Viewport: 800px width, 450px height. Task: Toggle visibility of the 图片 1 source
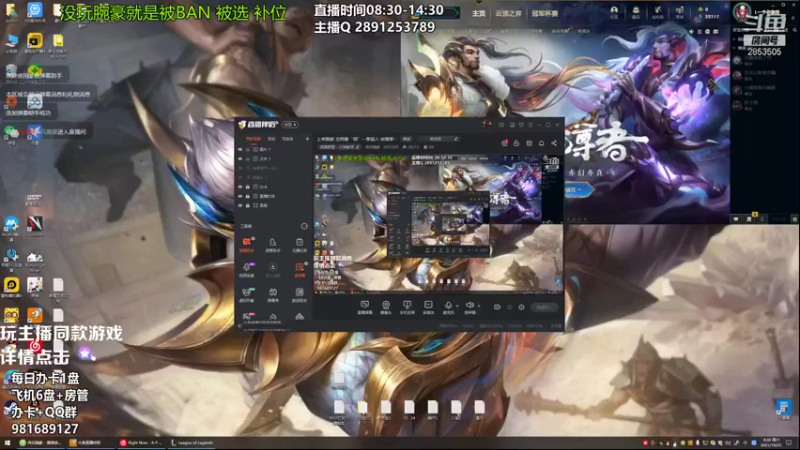coord(240,150)
